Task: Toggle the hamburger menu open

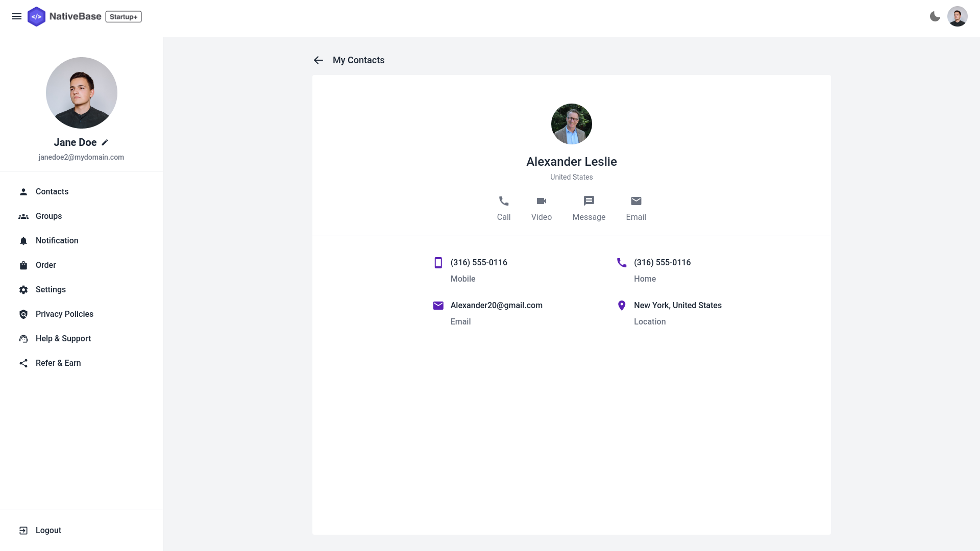Action: 17,16
